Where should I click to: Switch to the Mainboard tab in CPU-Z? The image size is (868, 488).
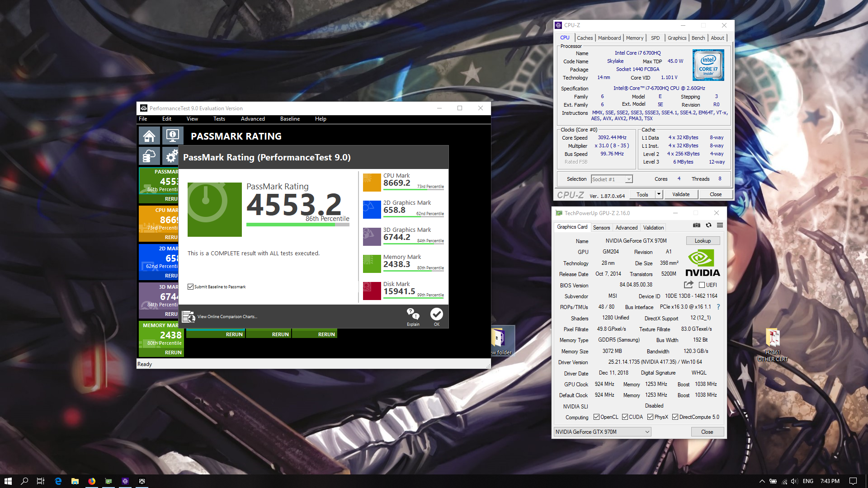coord(609,38)
